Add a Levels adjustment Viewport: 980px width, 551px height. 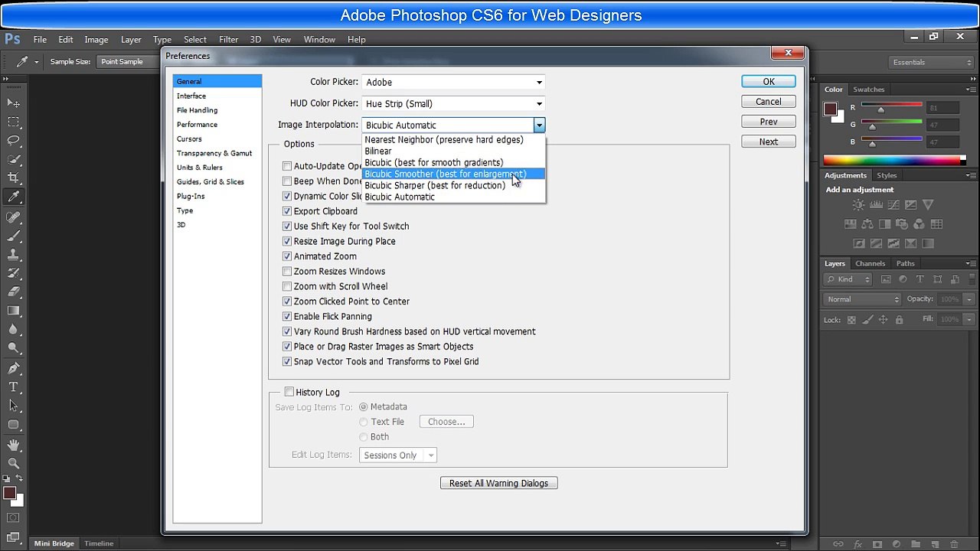876,205
